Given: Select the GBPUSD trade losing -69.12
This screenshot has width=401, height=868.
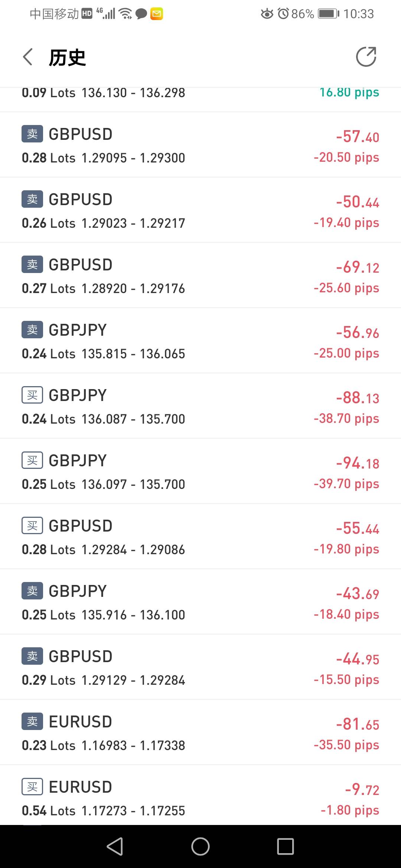Looking at the screenshot, I should click(x=200, y=276).
